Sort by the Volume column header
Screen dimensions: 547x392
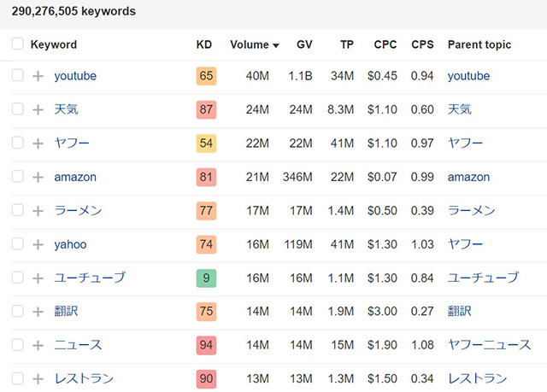click(x=255, y=44)
